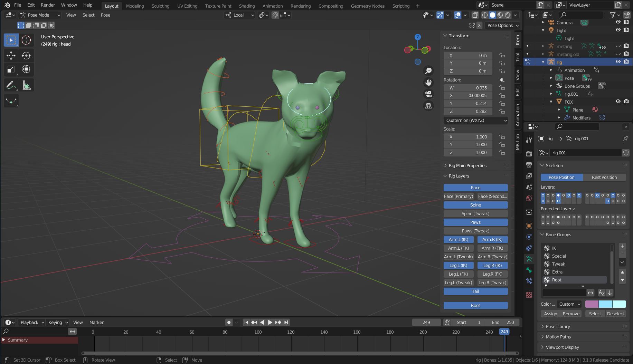Expand Bone Groups in outliner
The width and height of the screenshot is (633, 364).
point(551,86)
